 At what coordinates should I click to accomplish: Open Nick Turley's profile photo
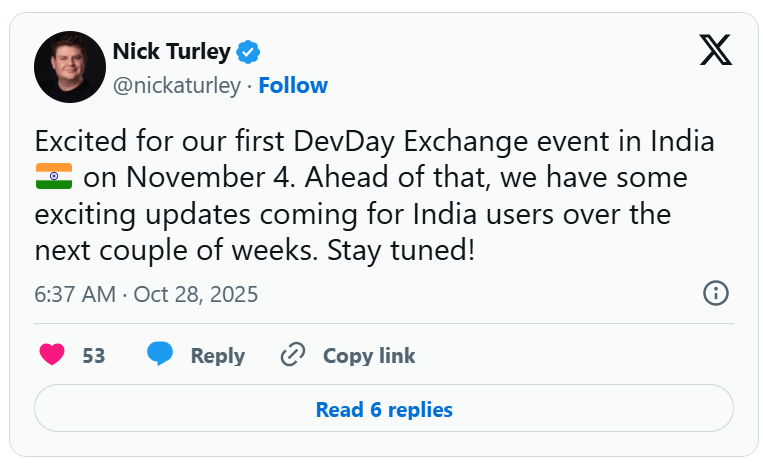click(x=70, y=67)
